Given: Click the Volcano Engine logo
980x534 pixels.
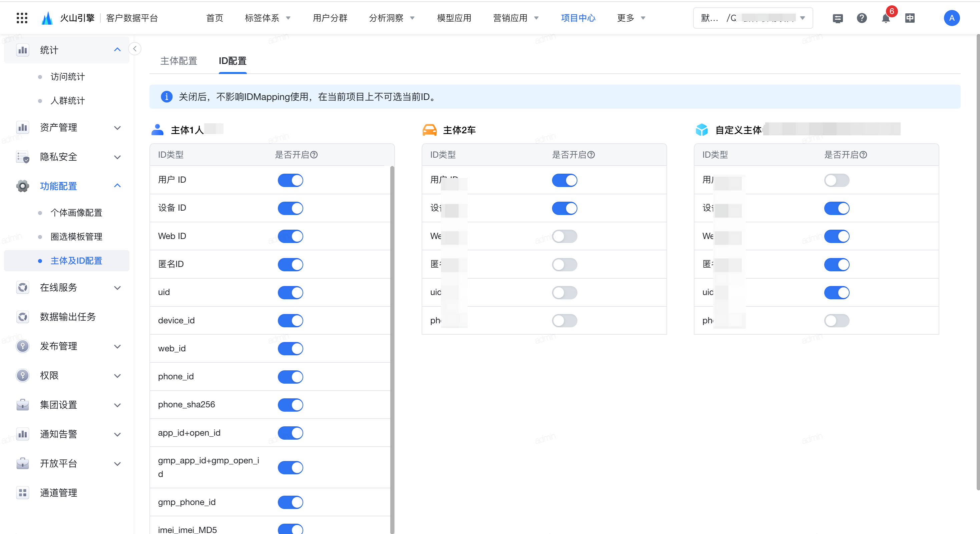Looking at the screenshot, I should click(47, 18).
